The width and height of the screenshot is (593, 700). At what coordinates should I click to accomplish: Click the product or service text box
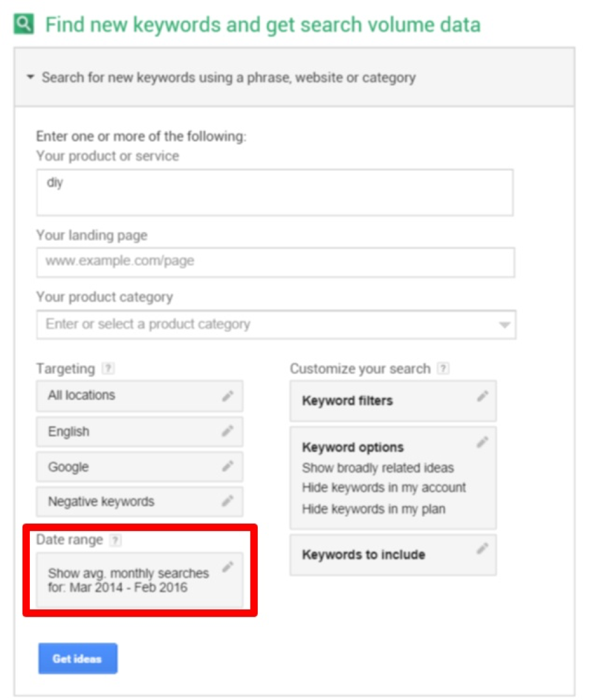275,192
